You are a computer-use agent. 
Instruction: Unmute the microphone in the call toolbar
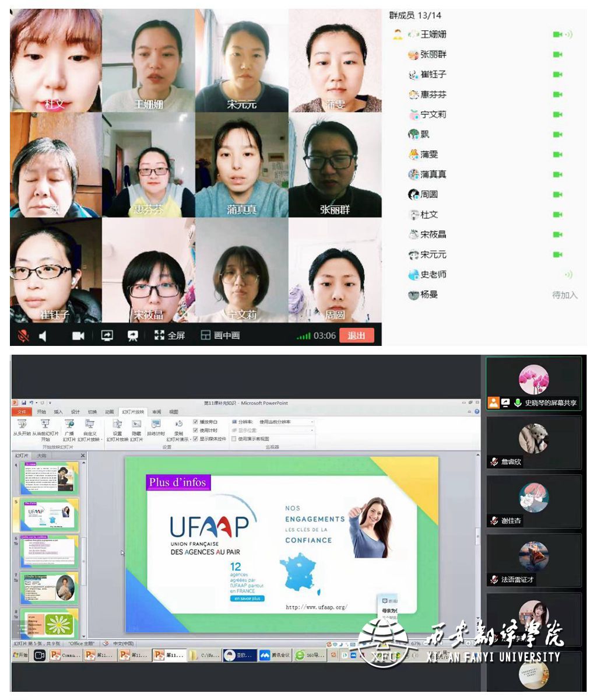pos(24,335)
